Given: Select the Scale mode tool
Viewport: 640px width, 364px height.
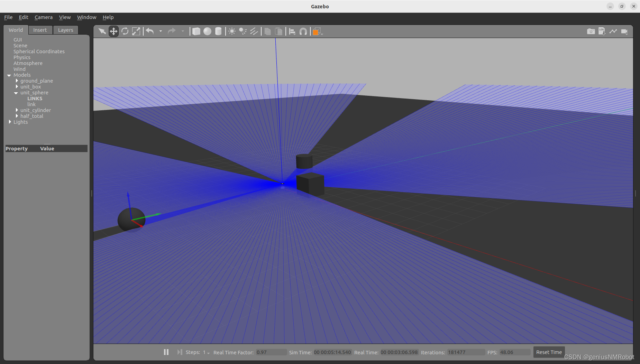Looking at the screenshot, I should pos(136,31).
